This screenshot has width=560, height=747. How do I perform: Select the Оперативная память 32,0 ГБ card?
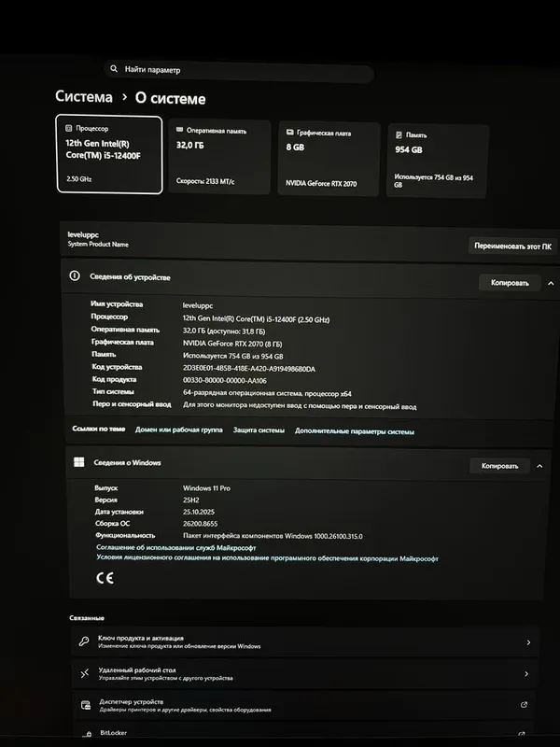tap(219, 157)
